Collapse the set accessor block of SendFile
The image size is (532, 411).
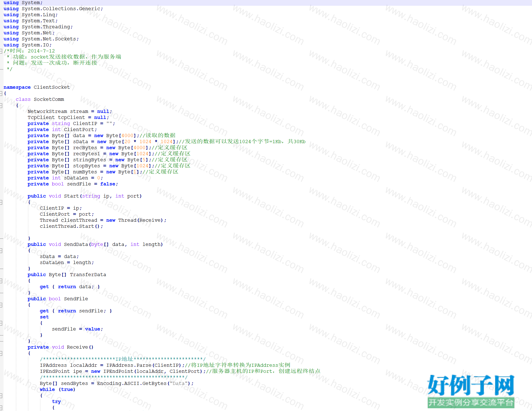[x=1, y=323]
